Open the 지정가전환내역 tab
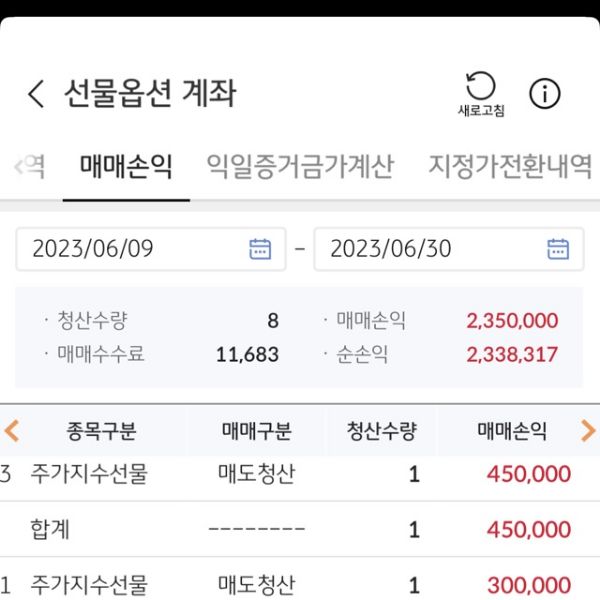 [x=510, y=166]
